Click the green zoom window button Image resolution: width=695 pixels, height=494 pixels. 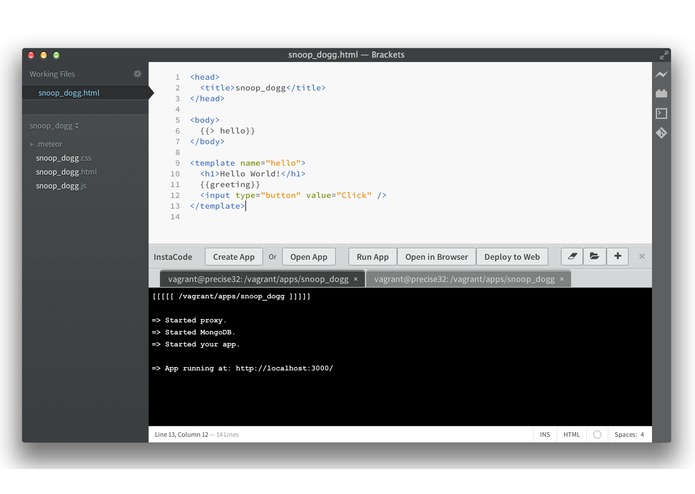tap(56, 55)
